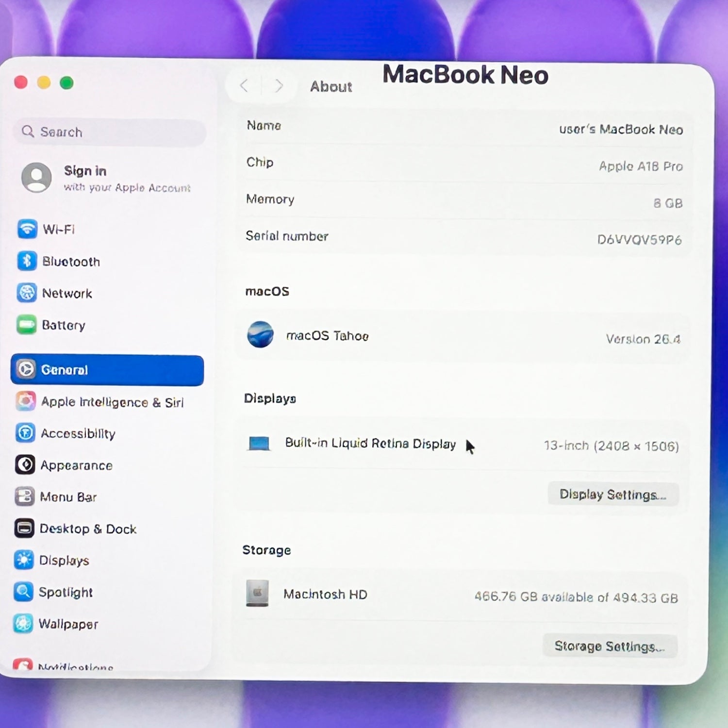Click the 13-inch (2408 × 1506) display value
This screenshot has height=728, width=728.
tap(611, 446)
